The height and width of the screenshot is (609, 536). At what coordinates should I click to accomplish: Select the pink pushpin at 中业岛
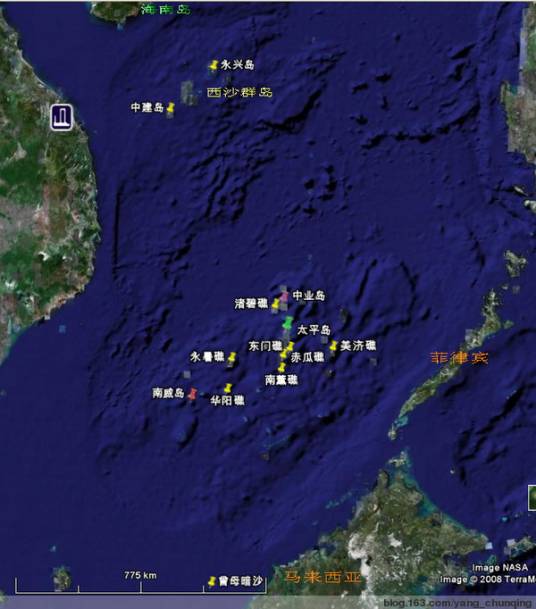pyautogui.click(x=285, y=297)
